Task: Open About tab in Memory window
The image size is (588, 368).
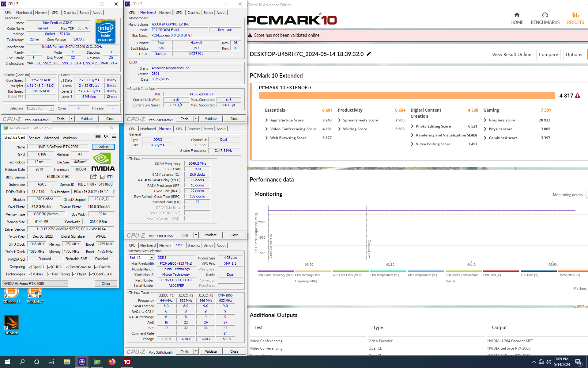Action: (x=221, y=129)
